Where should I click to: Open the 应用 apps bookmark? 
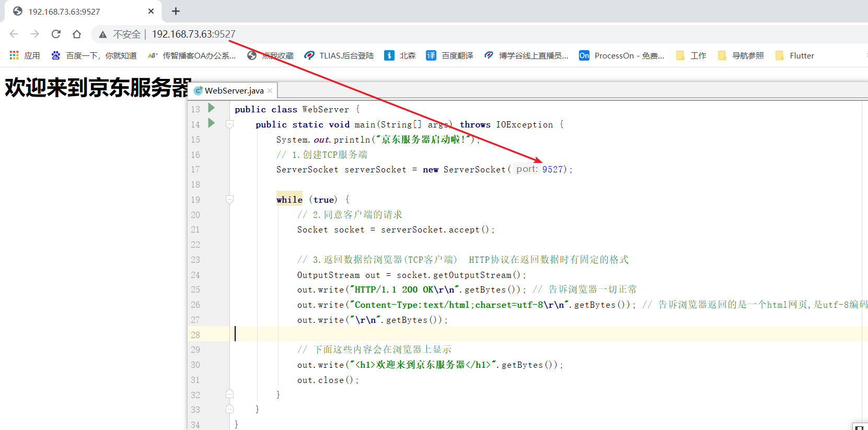tap(25, 55)
